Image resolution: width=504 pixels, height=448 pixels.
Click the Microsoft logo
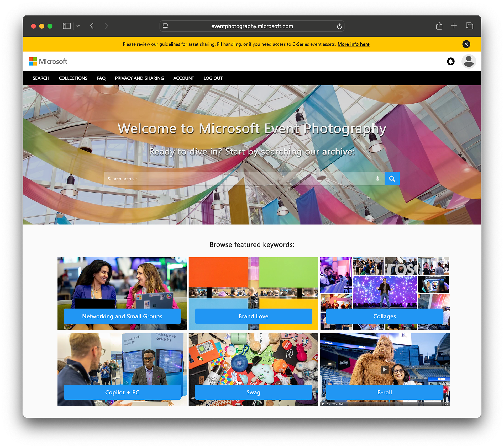(x=48, y=61)
